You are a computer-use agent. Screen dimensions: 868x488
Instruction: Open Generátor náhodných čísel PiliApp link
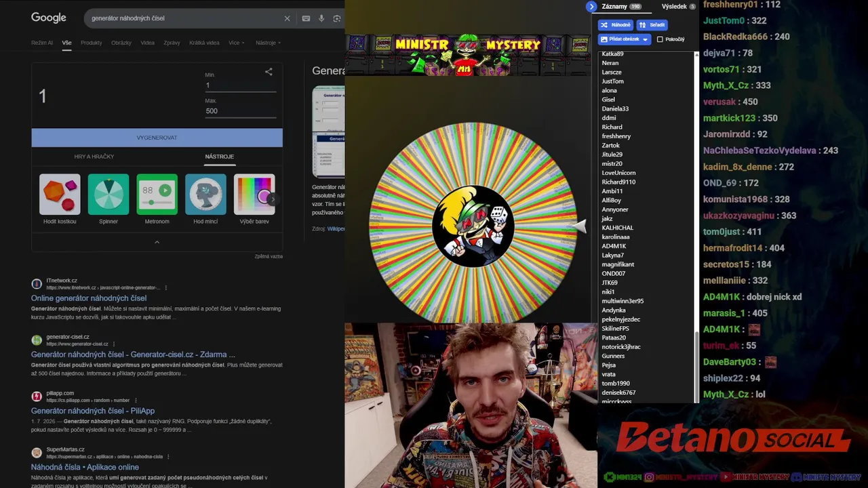[93, 411]
